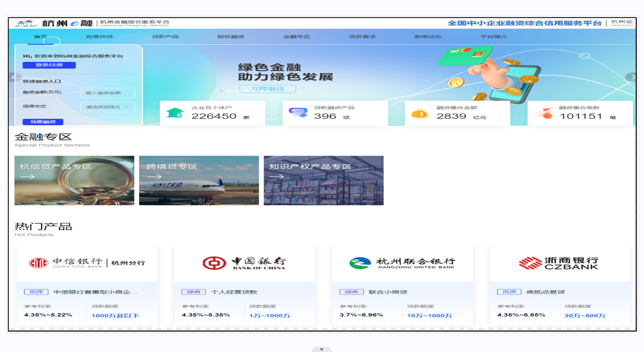Click the CZBANK 浙商银行 logo

click(559, 263)
